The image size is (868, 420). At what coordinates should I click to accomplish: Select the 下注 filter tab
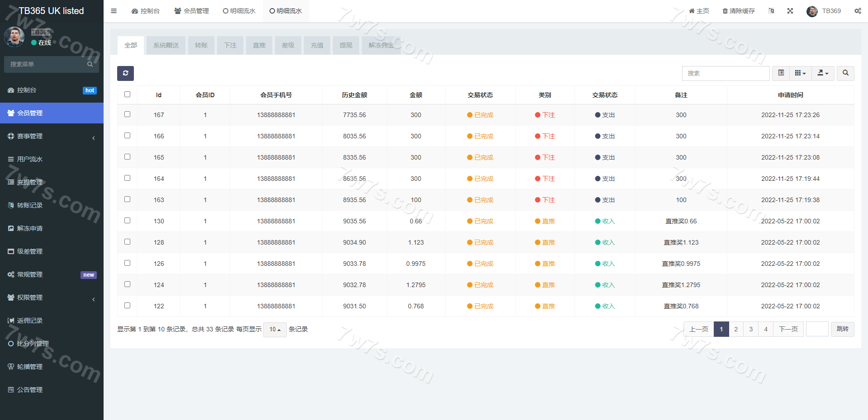(x=230, y=45)
